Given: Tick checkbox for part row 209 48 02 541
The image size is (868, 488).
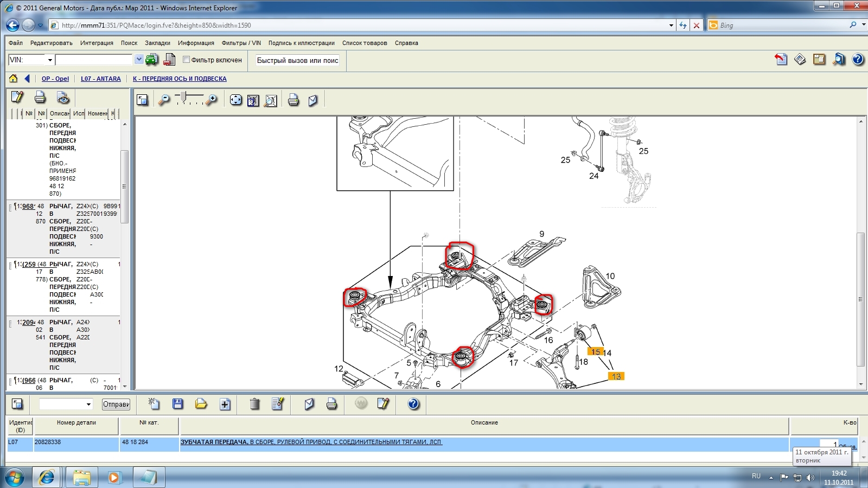Looking at the screenshot, I should pos(10,323).
